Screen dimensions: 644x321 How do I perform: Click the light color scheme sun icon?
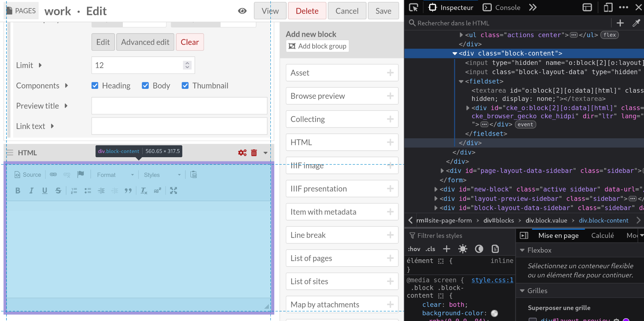pos(462,249)
